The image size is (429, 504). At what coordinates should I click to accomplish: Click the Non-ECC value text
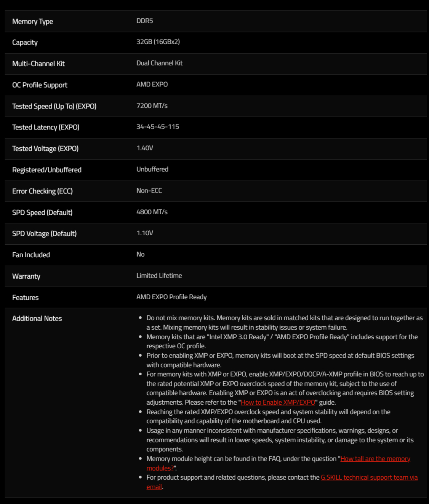pyautogui.click(x=149, y=191)
